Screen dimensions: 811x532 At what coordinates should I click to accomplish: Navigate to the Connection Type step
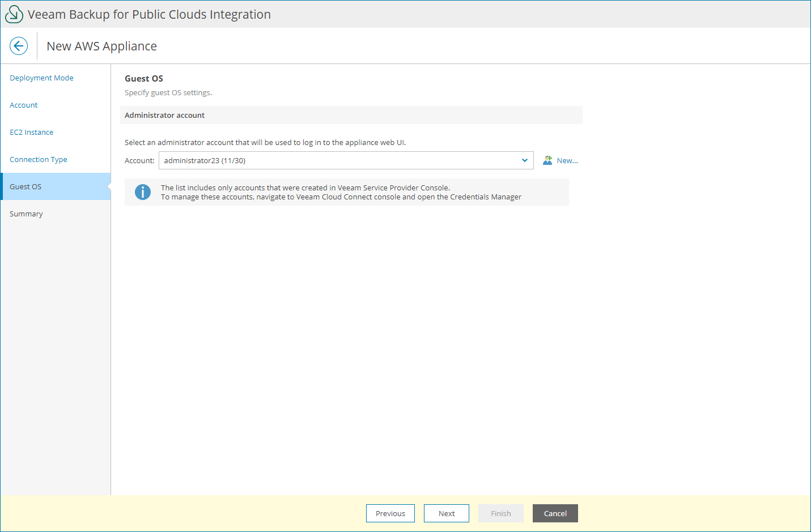pyautogui.click(x=38, y=159)
